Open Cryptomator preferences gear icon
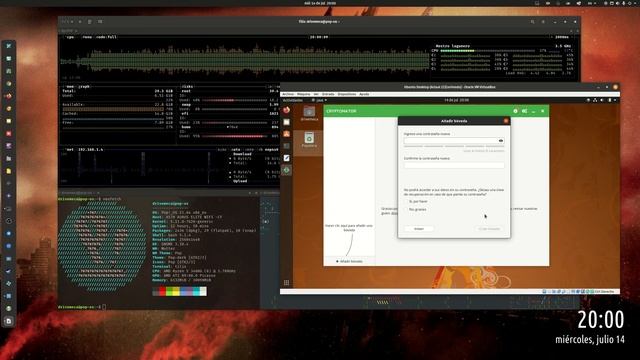Screen dimensions: 640x360 pyautogui.click(x=524, y=111)
